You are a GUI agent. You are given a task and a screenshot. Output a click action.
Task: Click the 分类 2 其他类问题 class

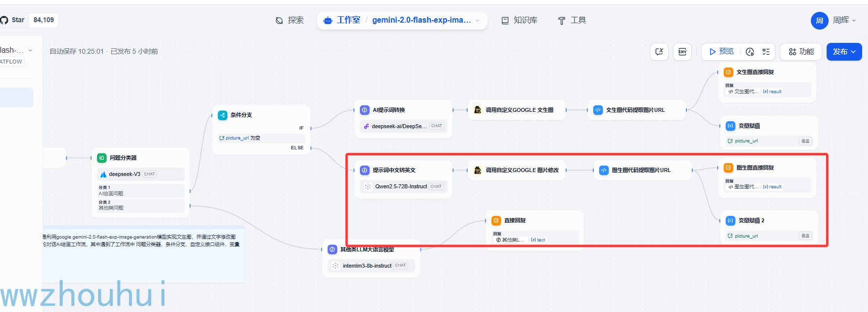141,205
